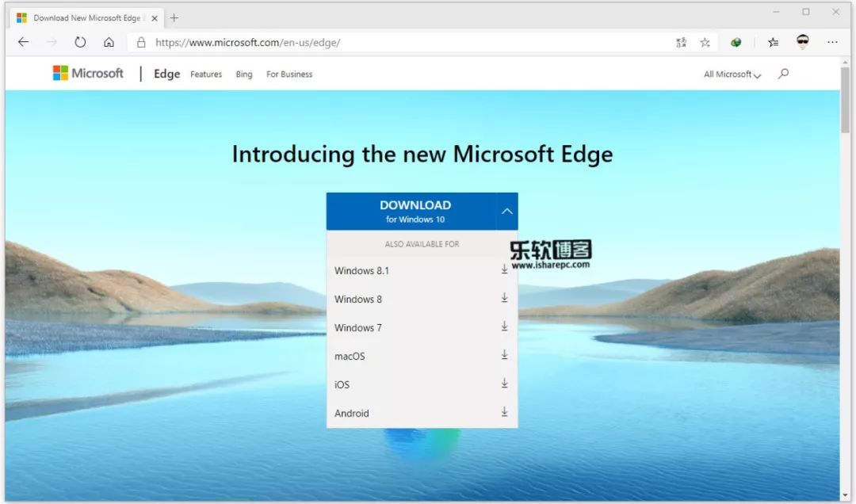Click the search magnifier on Microsoft header

click(783, 73)
